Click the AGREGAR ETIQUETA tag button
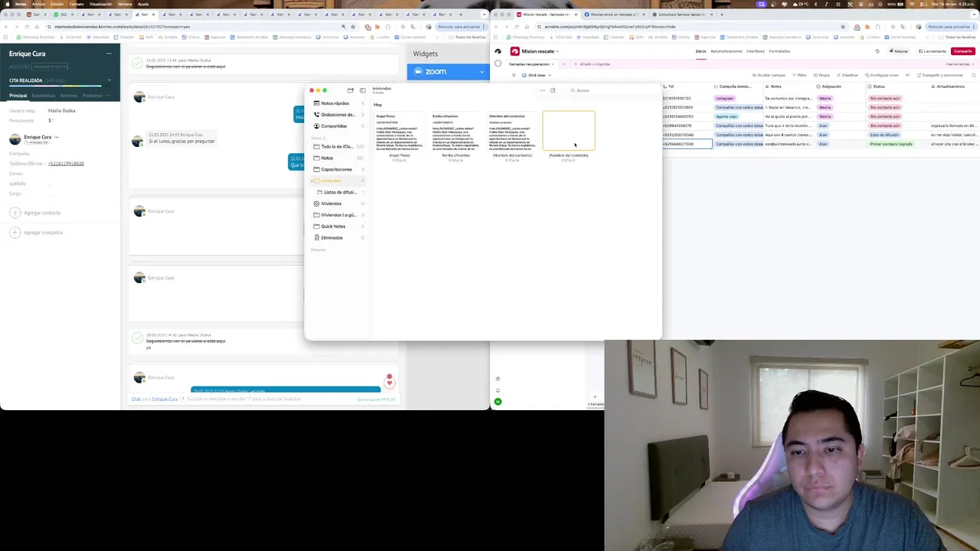Viewport: 980px width, 551px height. tap(51, 67)
